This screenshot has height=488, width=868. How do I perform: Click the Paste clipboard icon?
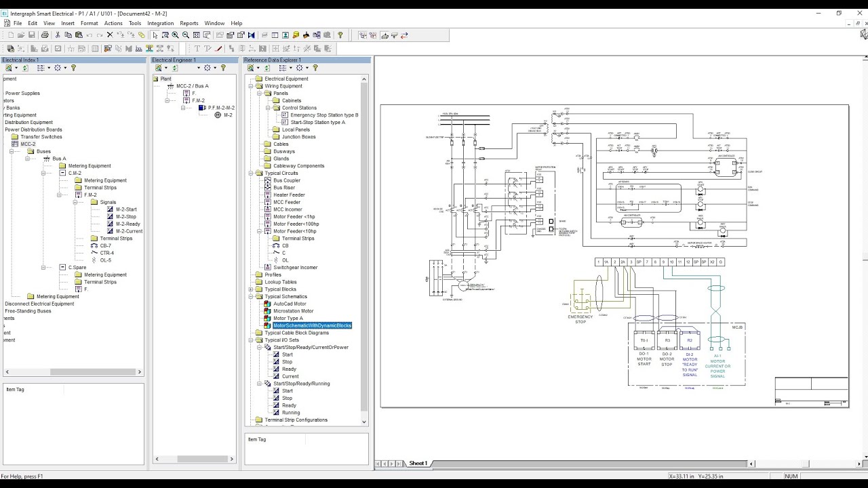[x=79, y=35]
